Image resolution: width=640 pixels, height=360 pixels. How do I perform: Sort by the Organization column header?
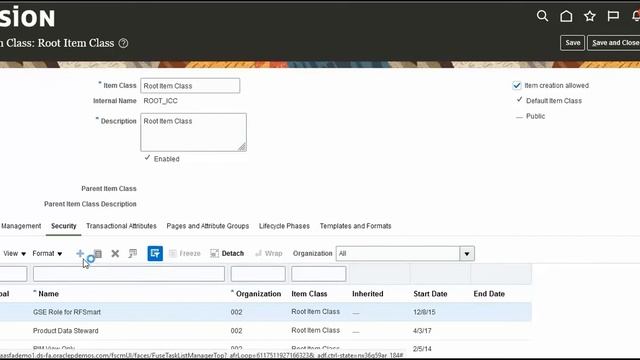258,294
